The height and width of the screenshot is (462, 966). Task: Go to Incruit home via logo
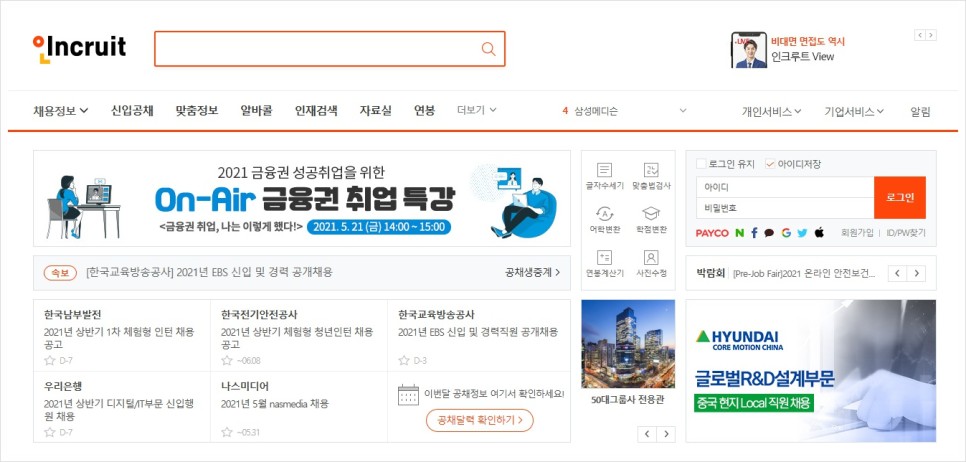click(x=79, y=48)
